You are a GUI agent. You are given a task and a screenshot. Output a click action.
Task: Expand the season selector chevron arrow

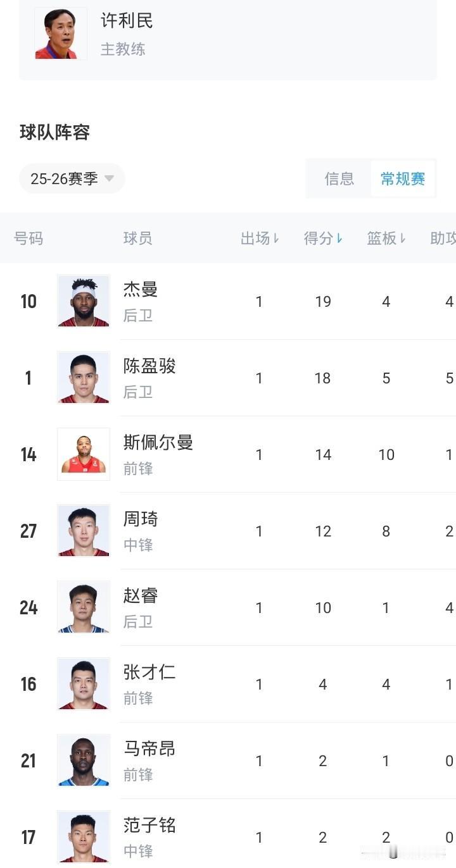(109, 179)
